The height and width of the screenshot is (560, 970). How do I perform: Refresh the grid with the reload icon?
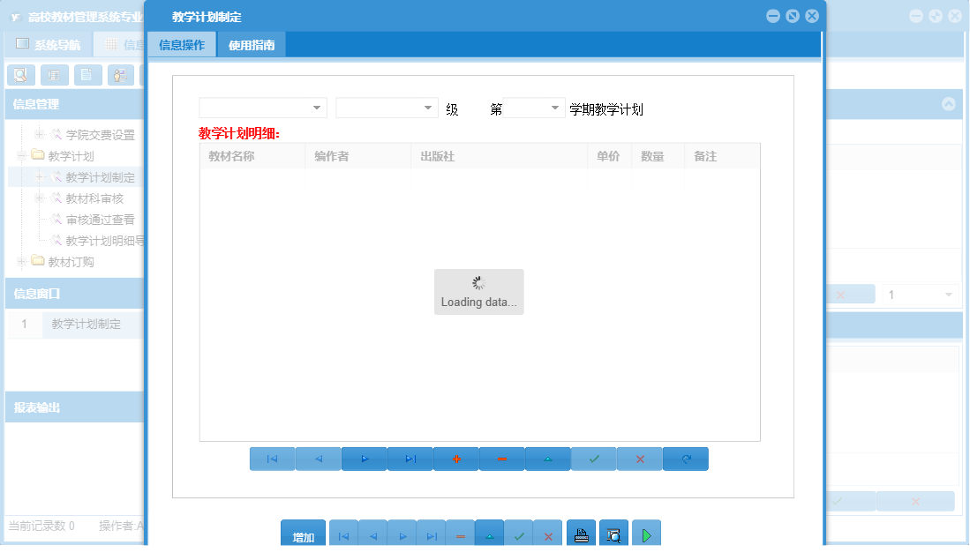pos(686,459)
